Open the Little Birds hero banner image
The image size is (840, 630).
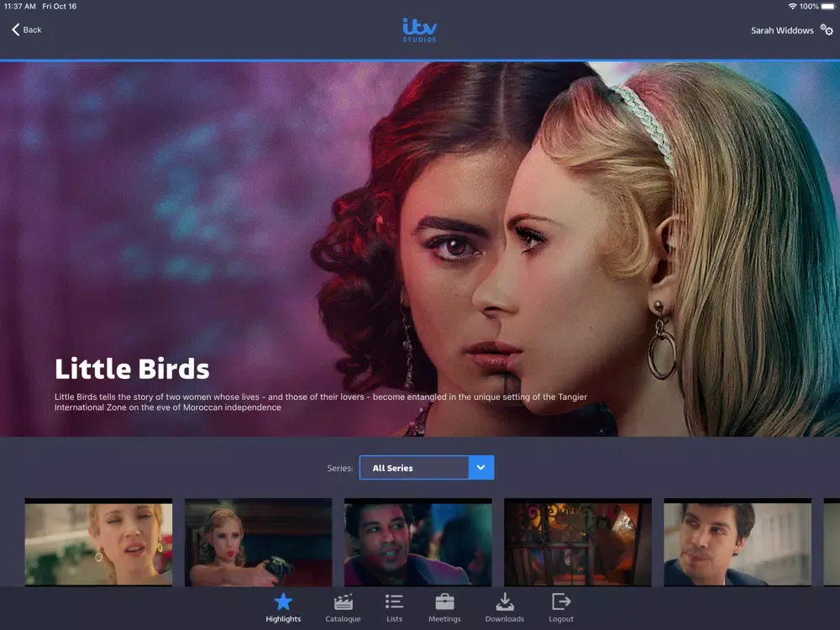click(420, 249)
